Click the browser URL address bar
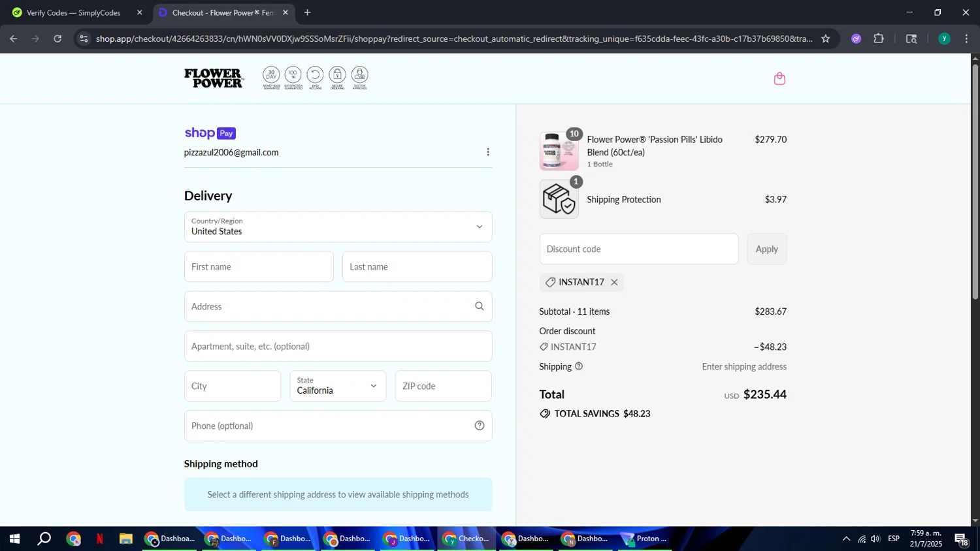This screenshot has width=980, height=551. (x=454, y=39)
